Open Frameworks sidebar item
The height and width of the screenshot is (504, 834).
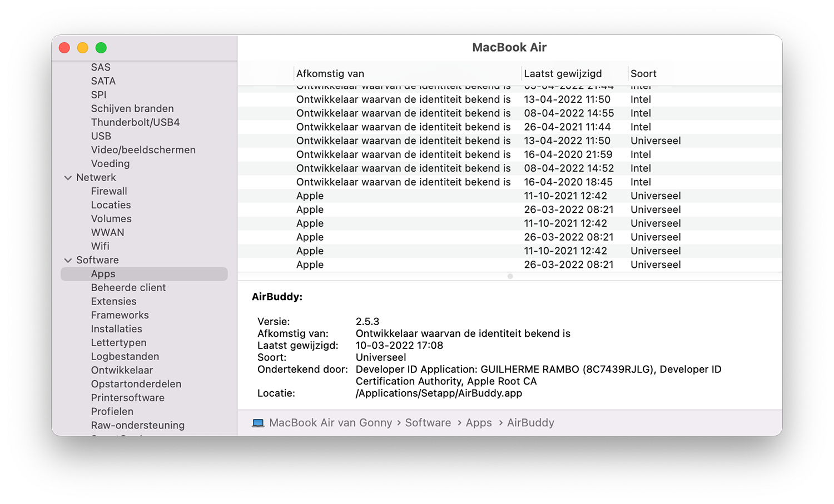click(x=120, y=315)
